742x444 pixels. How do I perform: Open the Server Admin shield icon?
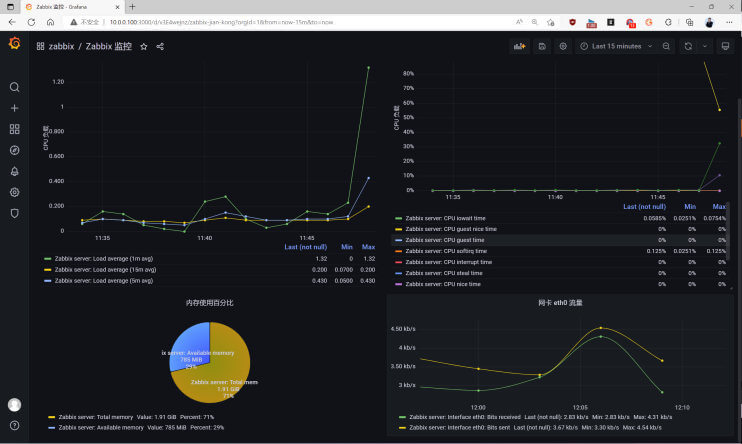(x=15, y=213)
